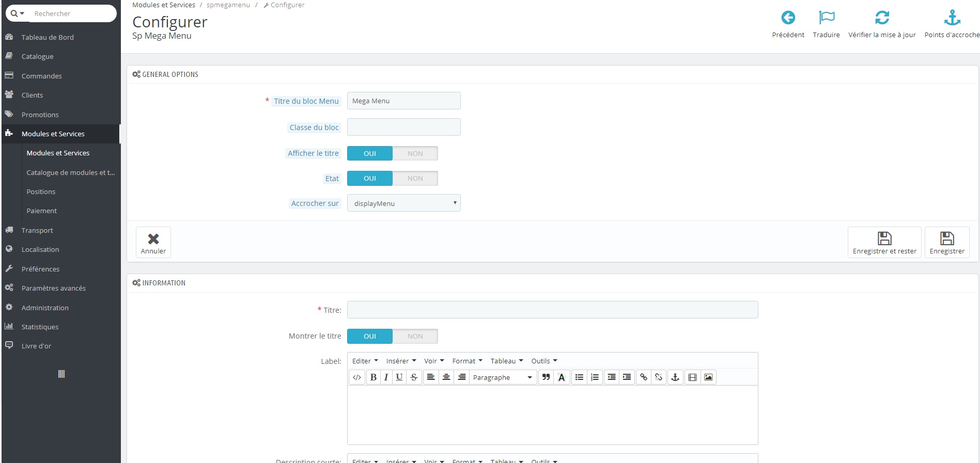Click the Enregistrer button
Image resolution: width=980 pixels, height=463 pixels.
pos(947,242)
